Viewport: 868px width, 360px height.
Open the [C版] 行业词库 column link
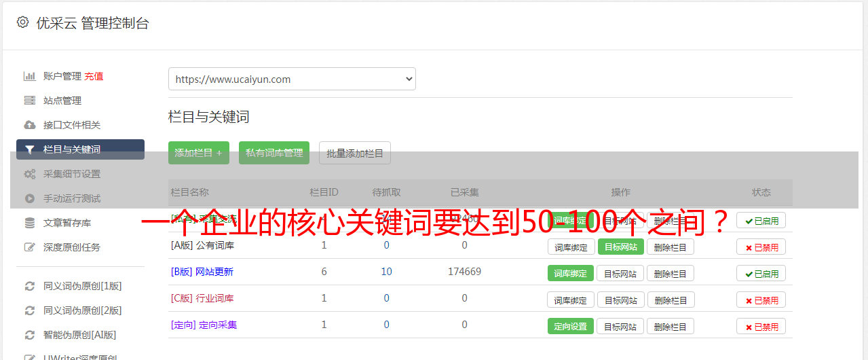click(202, 298)
